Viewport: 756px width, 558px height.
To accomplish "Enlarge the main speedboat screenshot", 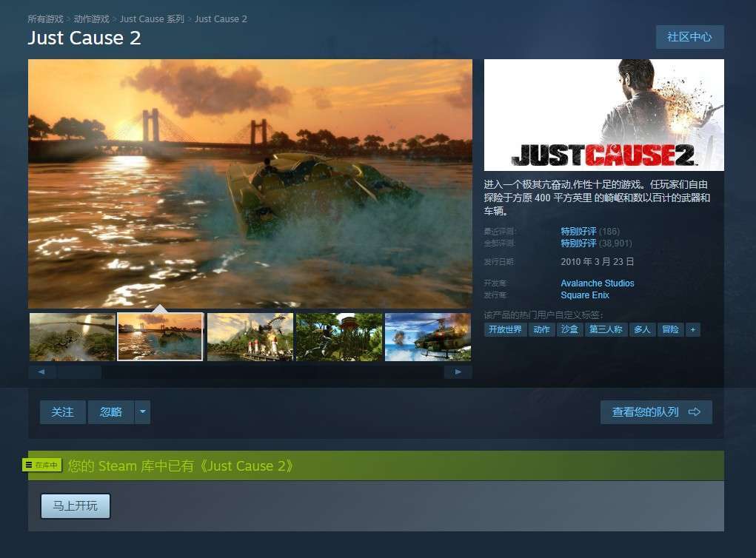I will [250, 184].
